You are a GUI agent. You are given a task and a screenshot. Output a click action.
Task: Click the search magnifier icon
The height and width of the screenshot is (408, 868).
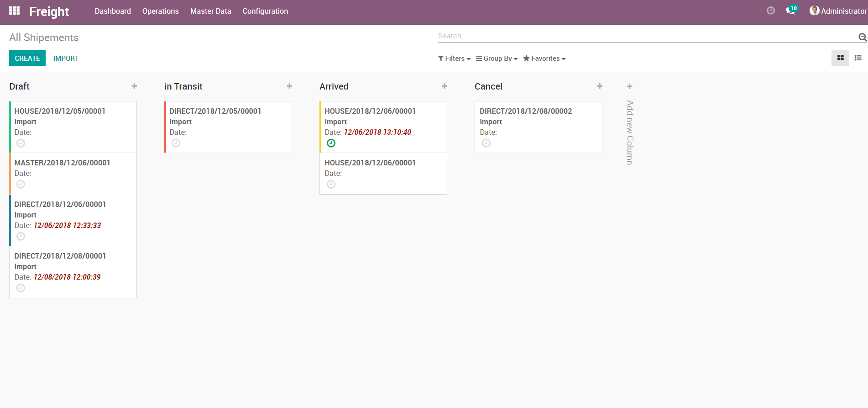862,37
